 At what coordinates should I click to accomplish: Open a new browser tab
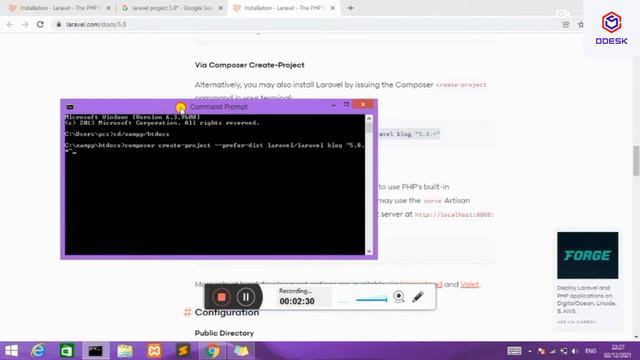click(x=351, y=8)
